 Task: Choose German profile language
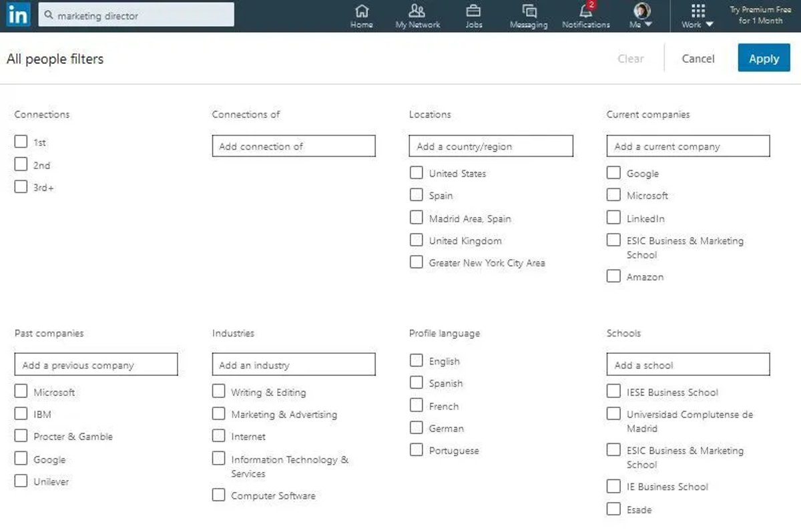click(416, 427)
